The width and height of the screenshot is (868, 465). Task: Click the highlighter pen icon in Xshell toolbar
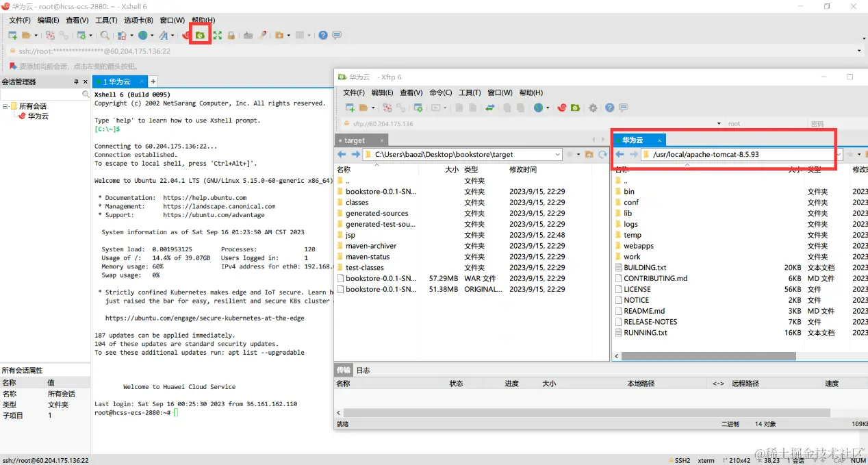pos(261,35)
